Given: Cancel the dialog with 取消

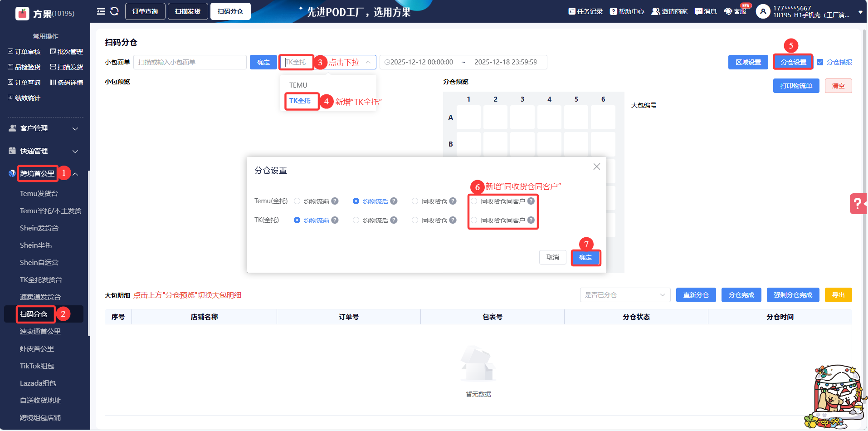Looking at the screenshot, I should click(x=553, y=257).
